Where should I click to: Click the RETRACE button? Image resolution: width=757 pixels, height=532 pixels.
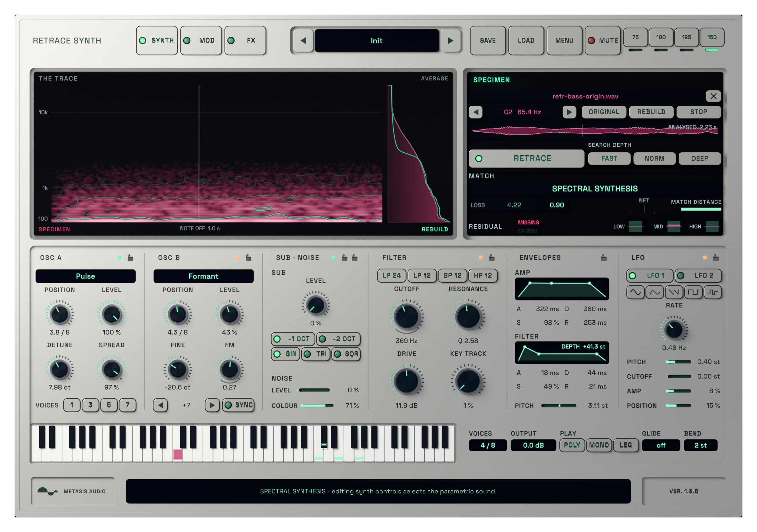(x=526, y=159)
